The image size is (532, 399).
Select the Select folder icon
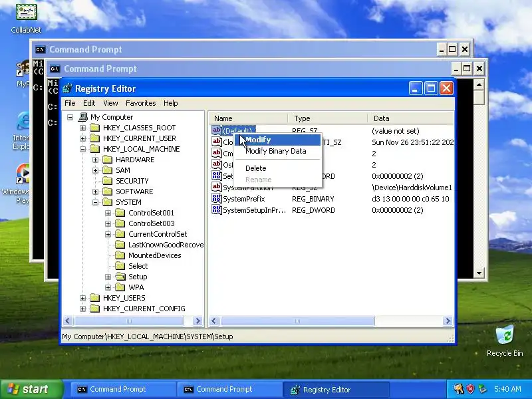coord(120,265)
